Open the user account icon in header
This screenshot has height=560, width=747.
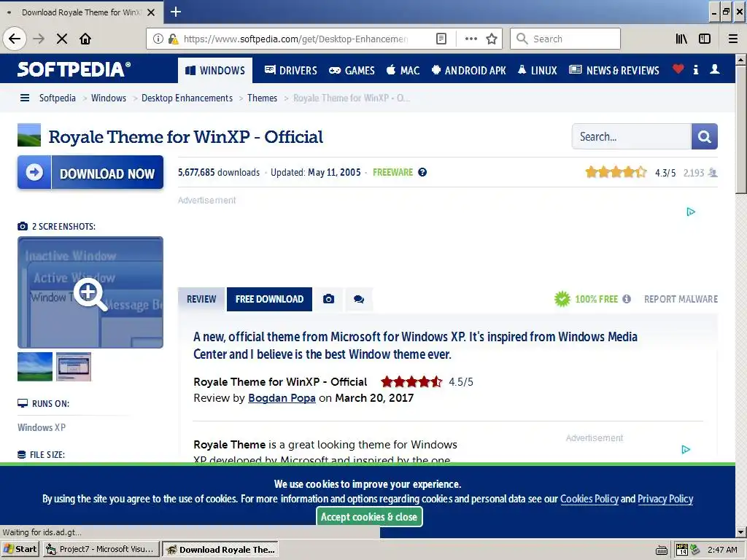pos(715,69)
